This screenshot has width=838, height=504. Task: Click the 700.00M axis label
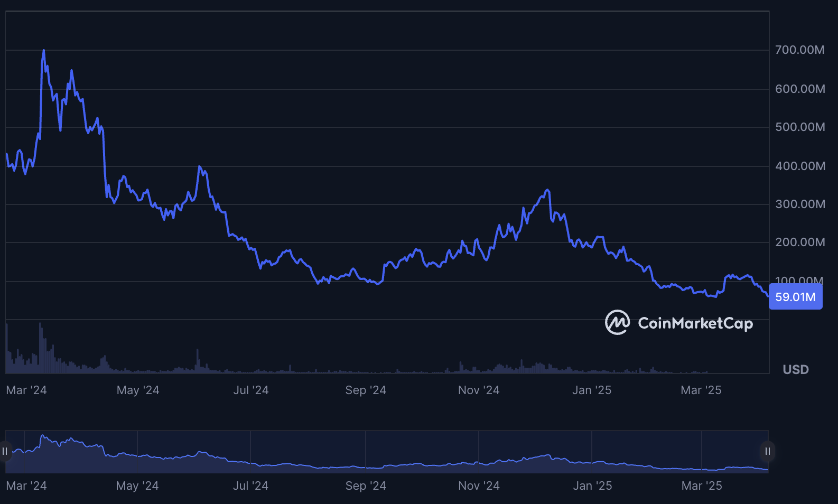click(799, 50)
